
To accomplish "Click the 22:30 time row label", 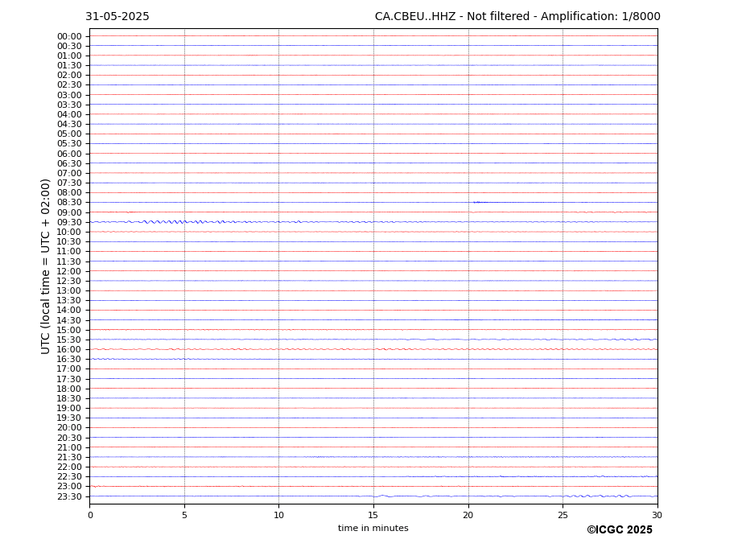I will [69, 477].
